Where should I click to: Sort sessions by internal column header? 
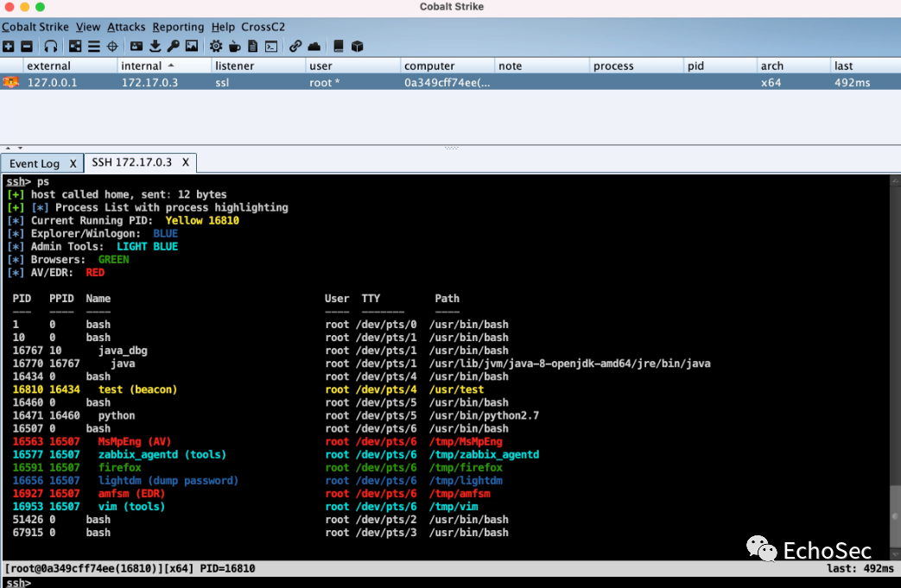[x=164, y=66]
